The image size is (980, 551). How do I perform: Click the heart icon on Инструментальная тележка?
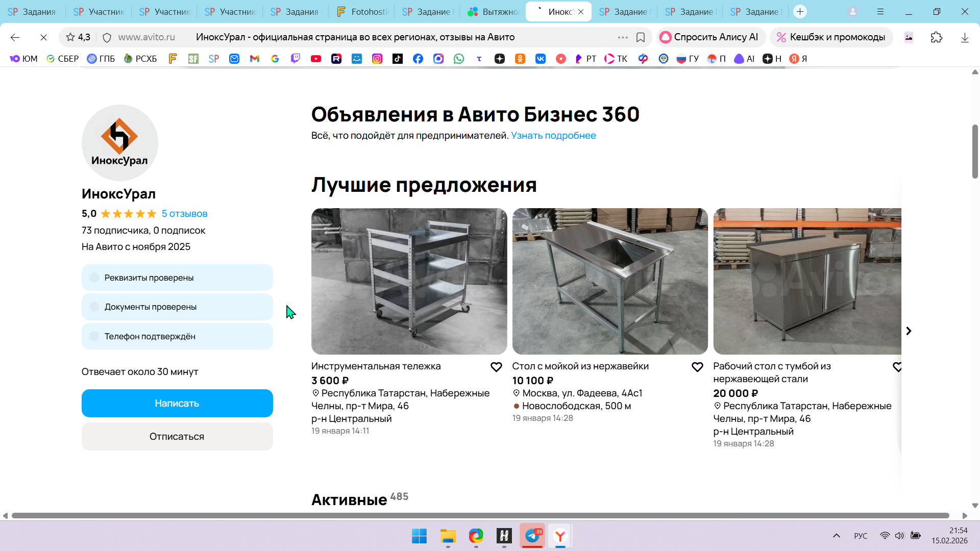click(x=496, y=367)
